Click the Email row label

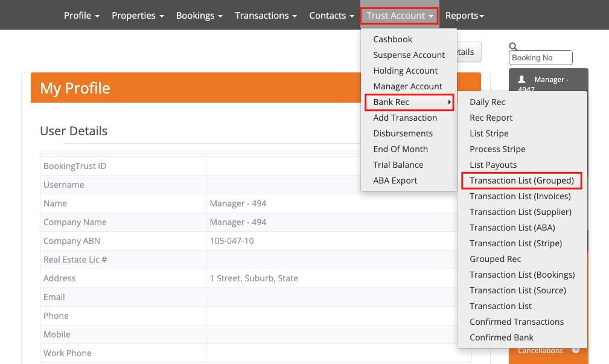[54, 297]
